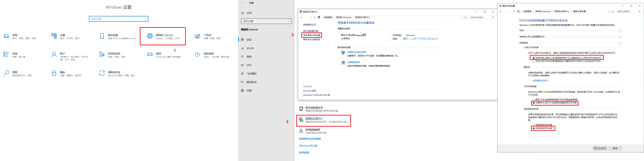644x161 pixels.
Task: Open the 游戏 gamepad icon
Action: coord(150,55)
